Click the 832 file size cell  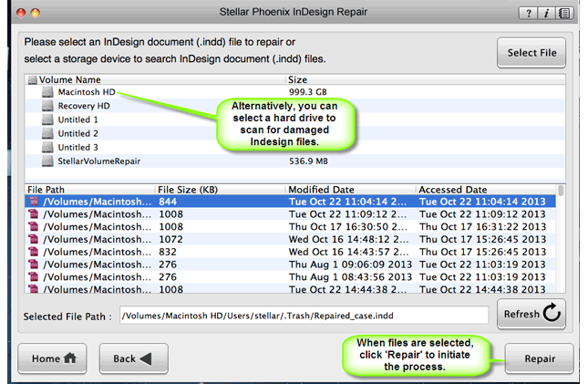tap(168, 252)
